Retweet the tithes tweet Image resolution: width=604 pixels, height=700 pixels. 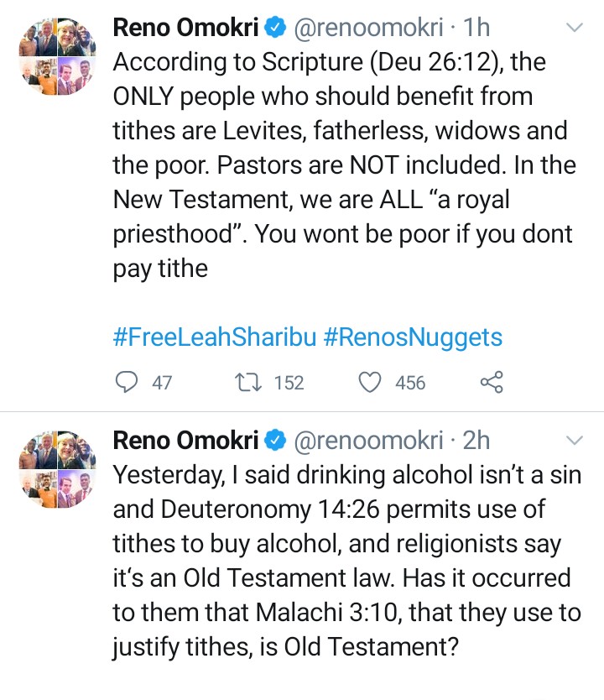coord(249,383)
